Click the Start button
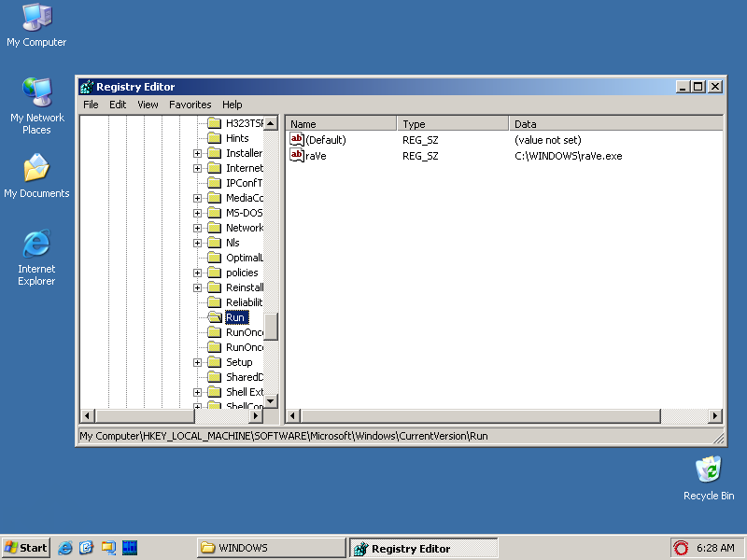 26,548
